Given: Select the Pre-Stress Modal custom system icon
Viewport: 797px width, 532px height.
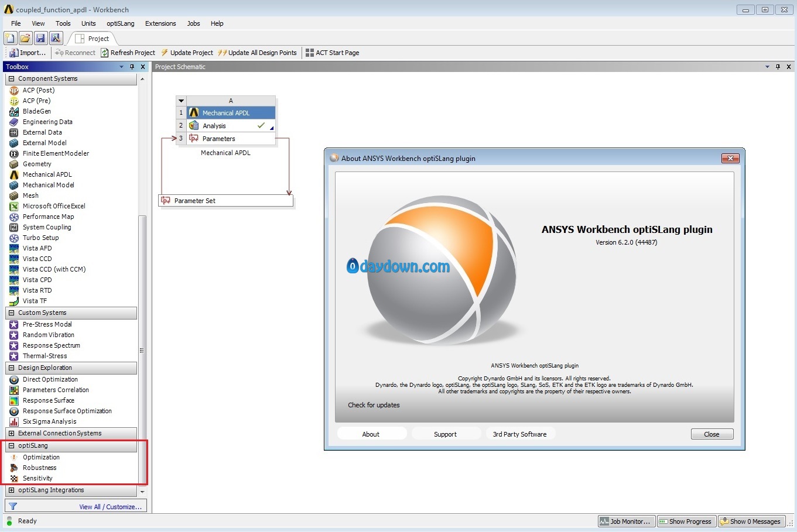Looking at the screenshot, I should pos(14,324).
